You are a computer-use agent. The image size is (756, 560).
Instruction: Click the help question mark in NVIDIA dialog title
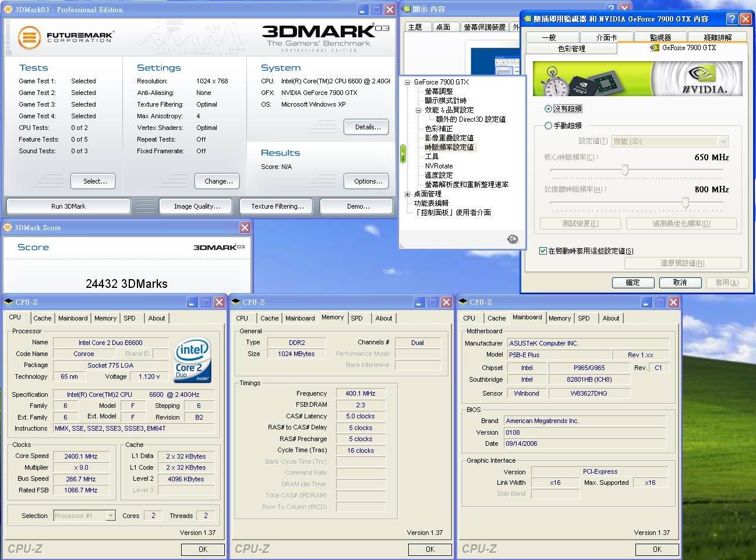click(732, 19)
